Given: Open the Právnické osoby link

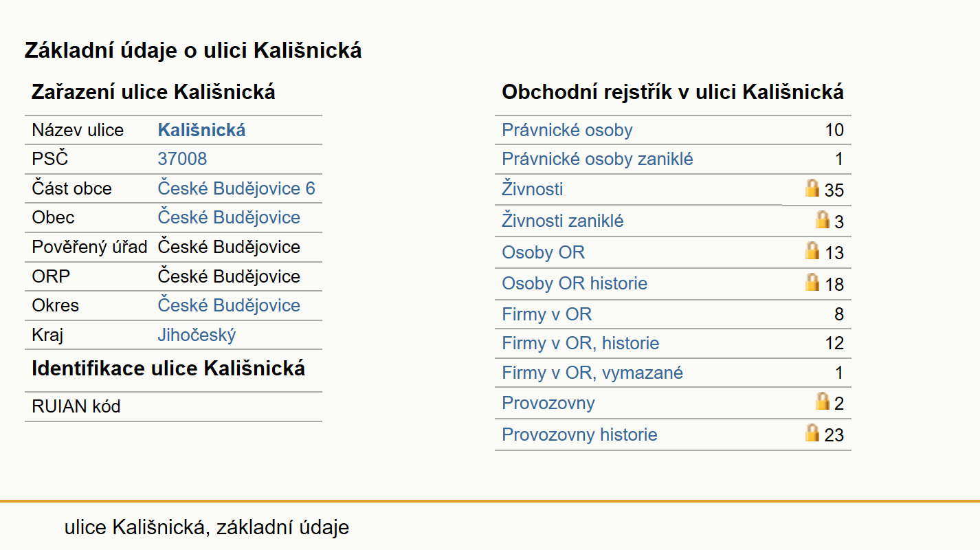Looking at the screenshot, I should tap(567, 130).
